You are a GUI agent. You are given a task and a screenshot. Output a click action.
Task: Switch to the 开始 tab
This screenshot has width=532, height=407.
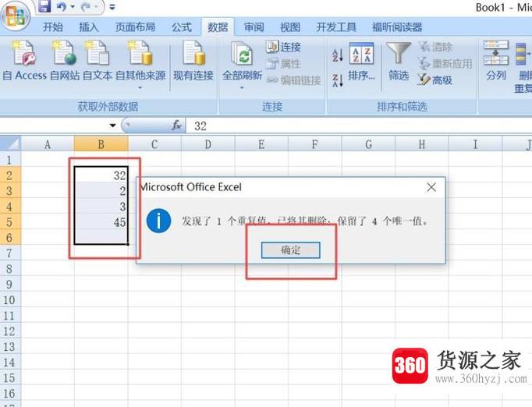(x=53, y=27)
